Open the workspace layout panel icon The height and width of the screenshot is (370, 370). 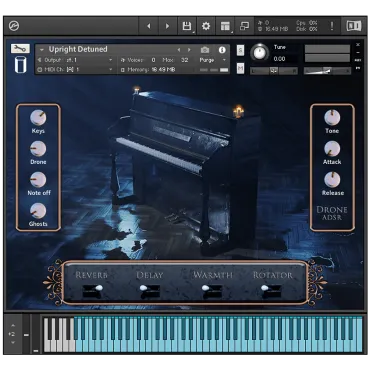click(225, 26)
